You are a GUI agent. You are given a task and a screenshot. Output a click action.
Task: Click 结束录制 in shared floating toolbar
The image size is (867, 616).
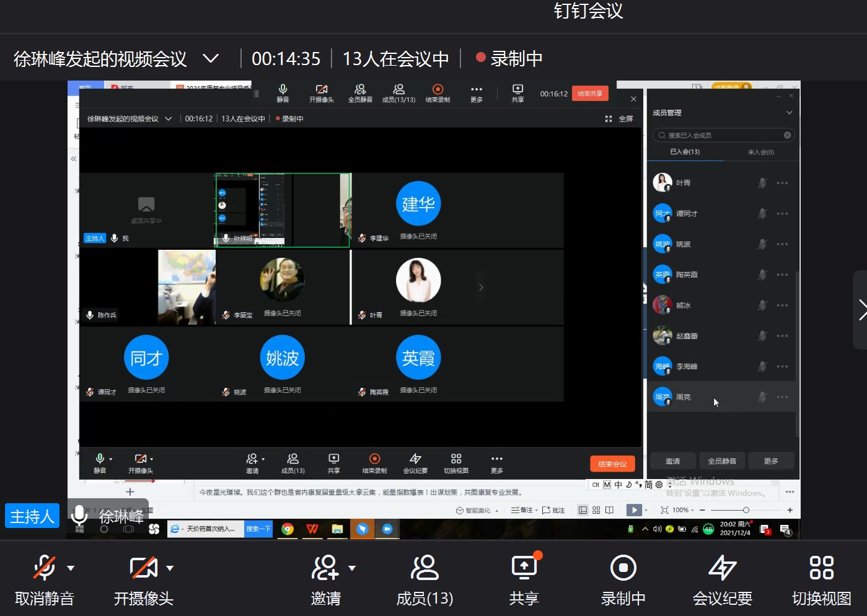(x=438, y=93)
